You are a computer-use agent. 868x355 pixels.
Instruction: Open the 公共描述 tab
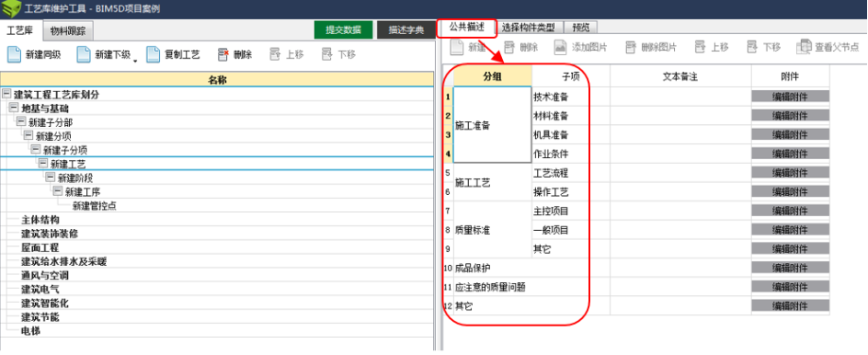467,27
